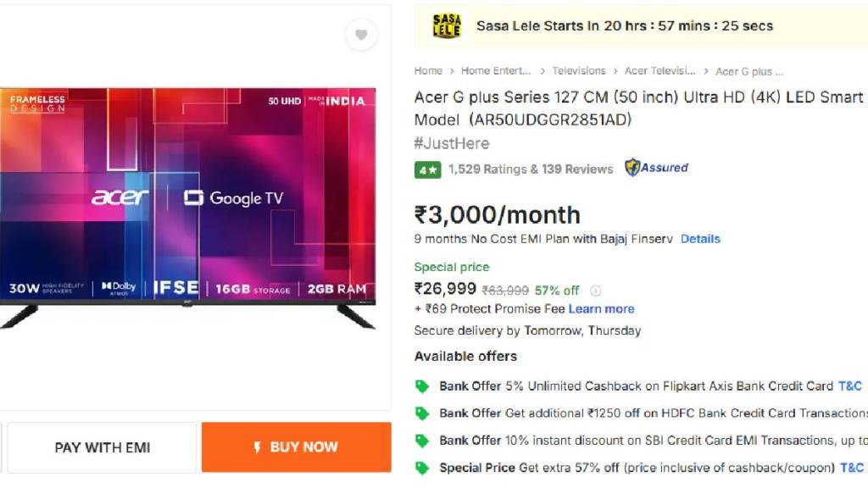
Task: Click the BUY NOW button
Action: [x=296, y=447]
